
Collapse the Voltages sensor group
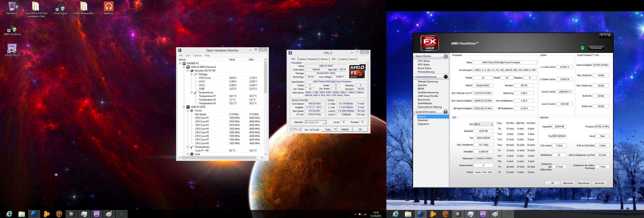[191, 74]
